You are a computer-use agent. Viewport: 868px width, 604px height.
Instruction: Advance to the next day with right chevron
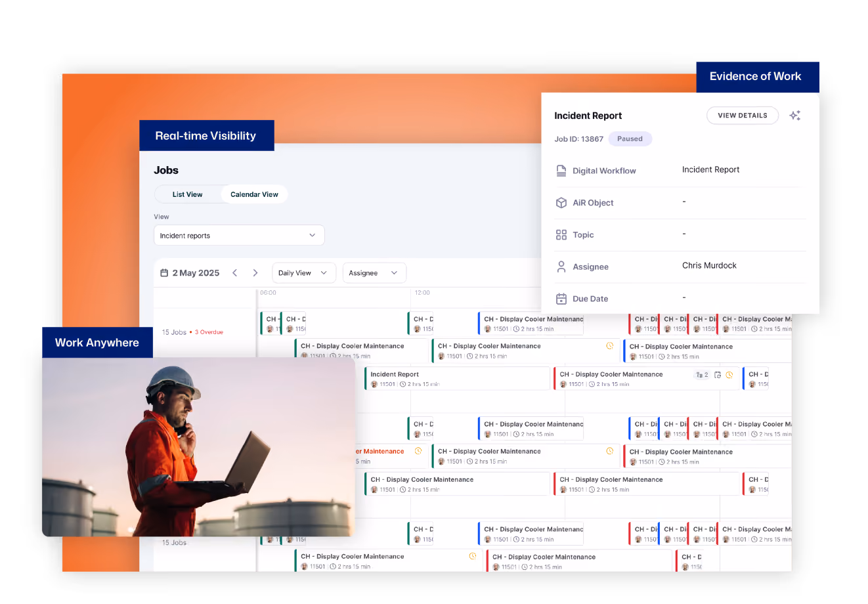point(255,273)
